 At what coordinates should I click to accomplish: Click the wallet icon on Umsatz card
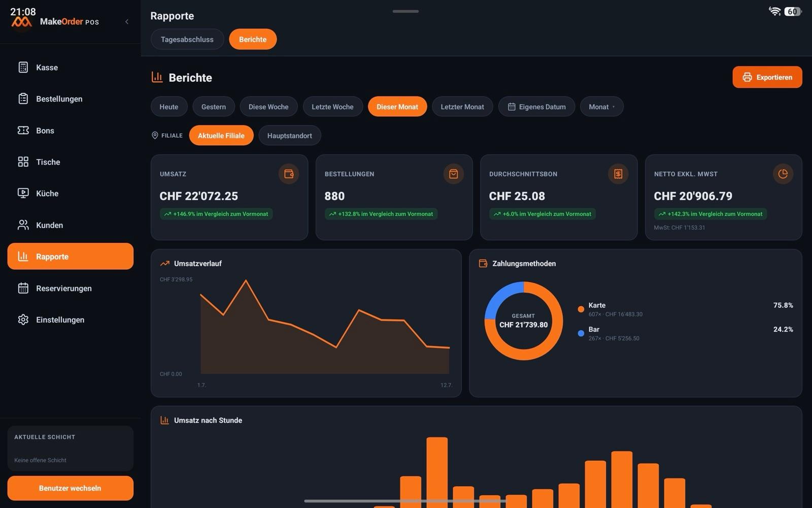coord(289,174)
